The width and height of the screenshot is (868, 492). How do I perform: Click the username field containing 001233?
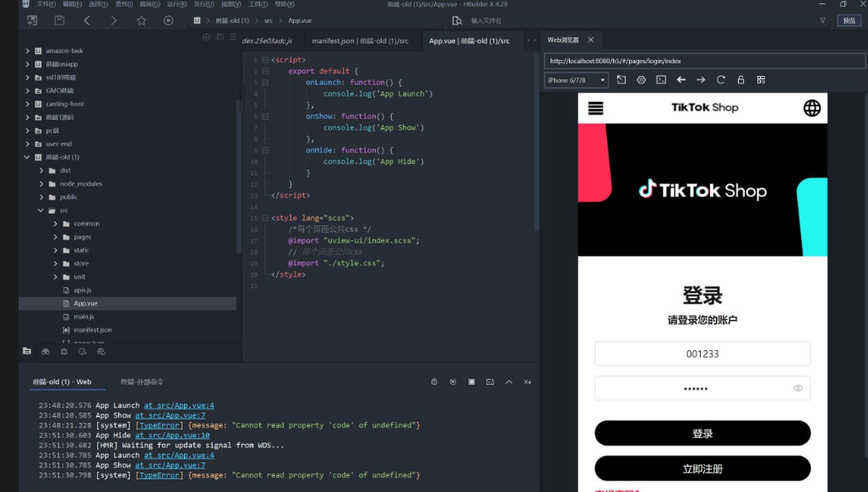coord(703,354)
